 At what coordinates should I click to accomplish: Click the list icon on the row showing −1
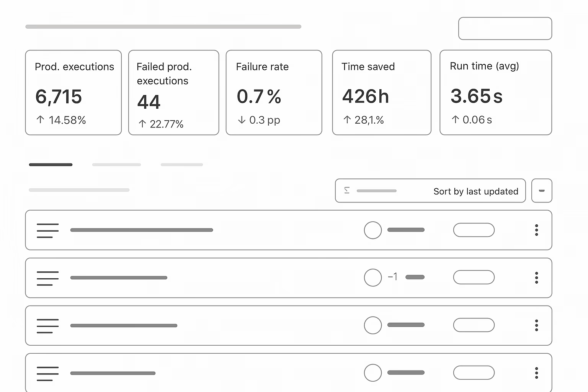[x=47, y=278]
